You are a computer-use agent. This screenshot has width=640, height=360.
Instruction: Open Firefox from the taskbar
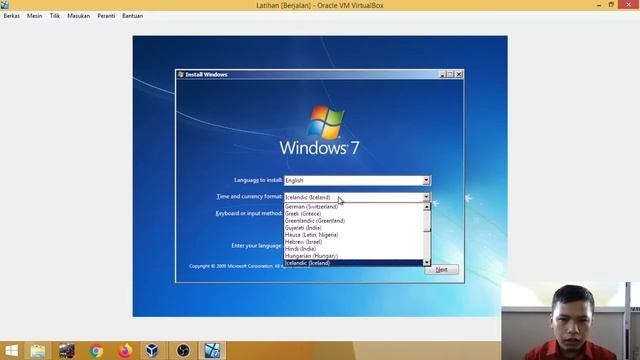(x=125, y=351)
